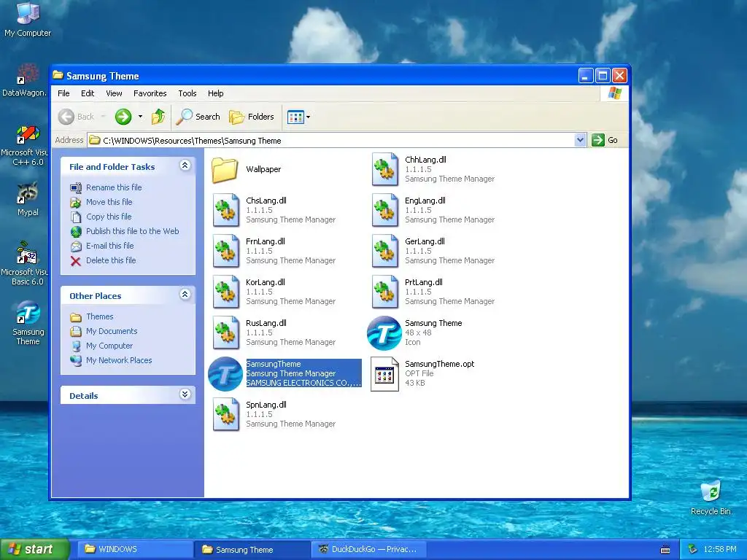Expand the Details panel

pyautogui.click(x=185, y=394)
